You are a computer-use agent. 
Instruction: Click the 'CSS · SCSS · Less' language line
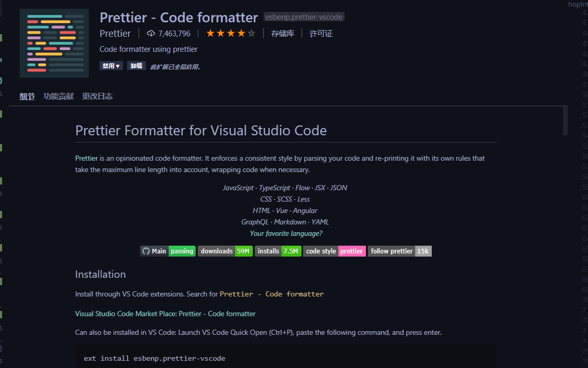pos(285,199)
